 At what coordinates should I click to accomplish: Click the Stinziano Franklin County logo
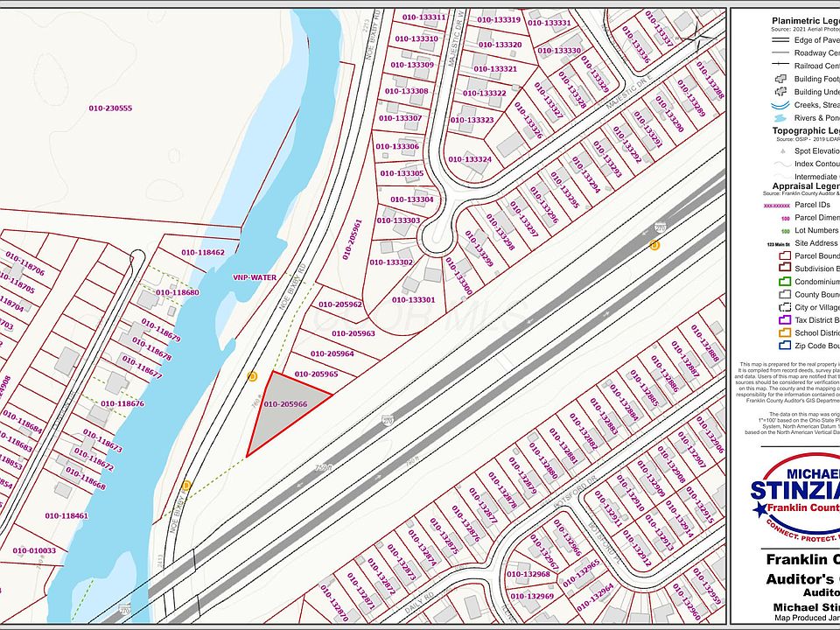pyautogui.click(x=794, y=493)
